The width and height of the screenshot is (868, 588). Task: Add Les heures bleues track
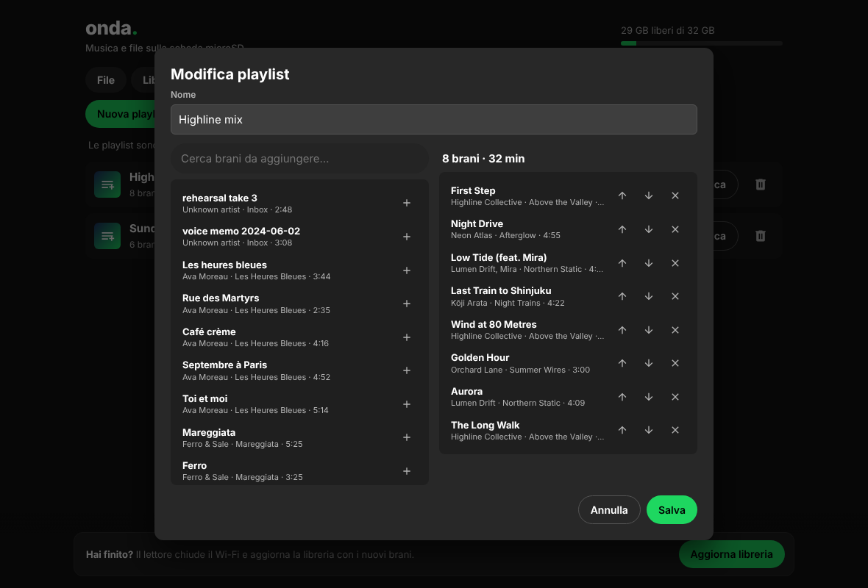pos(406,270)
